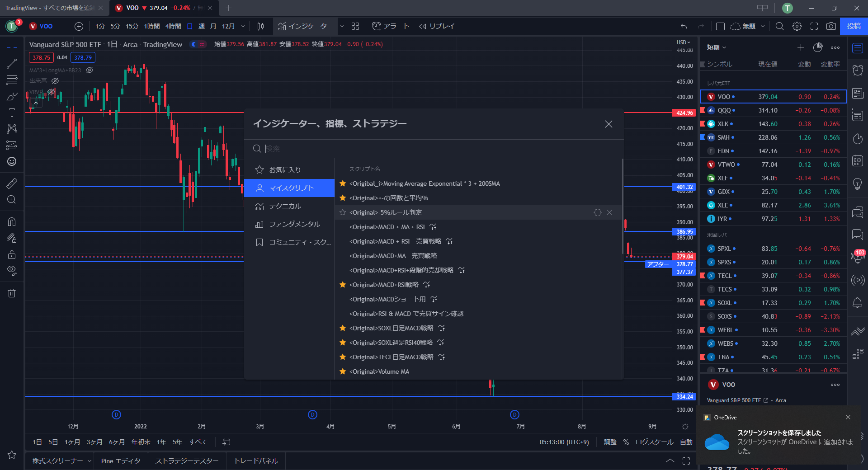Open the alarm clock alerts panel icon

tap(858, 70)
